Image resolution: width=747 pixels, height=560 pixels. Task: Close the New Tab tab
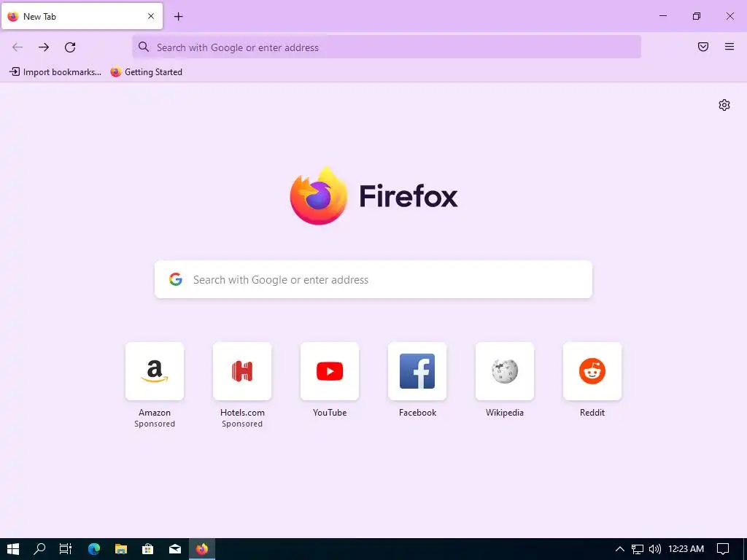pos(151,16)
